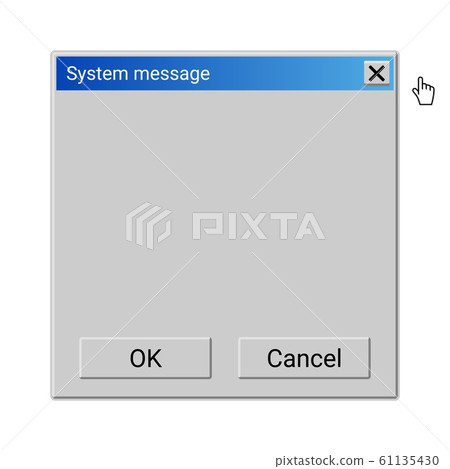Click the gray gap between OK and Cancel

tap(225, 358)
